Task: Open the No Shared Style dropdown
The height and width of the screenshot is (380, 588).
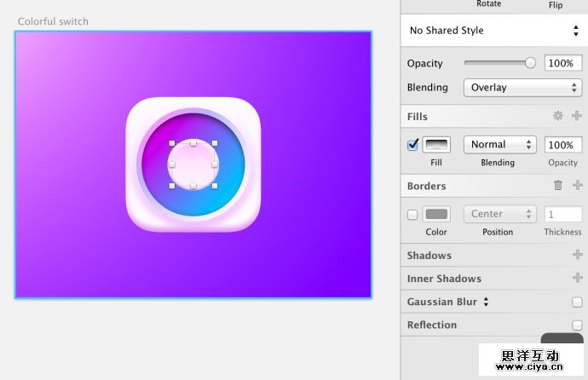Action: [492, 31]
